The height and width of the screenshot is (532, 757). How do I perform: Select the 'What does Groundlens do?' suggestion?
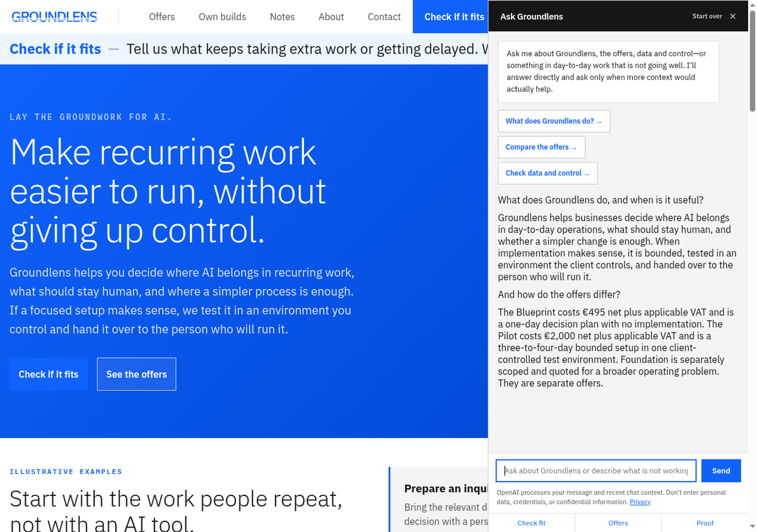point(554,121)
